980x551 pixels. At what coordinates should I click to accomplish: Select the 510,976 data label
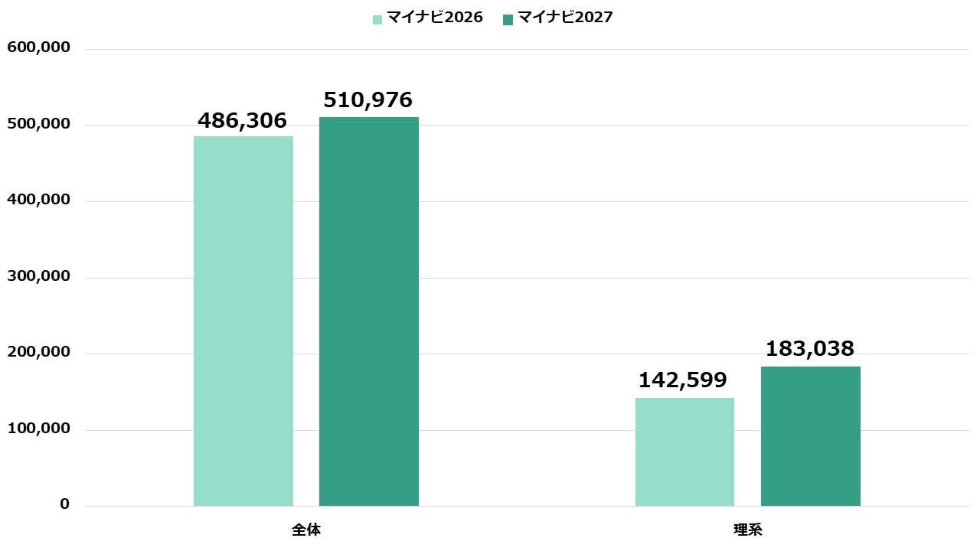pyautogui.click(x=367, y=100)
